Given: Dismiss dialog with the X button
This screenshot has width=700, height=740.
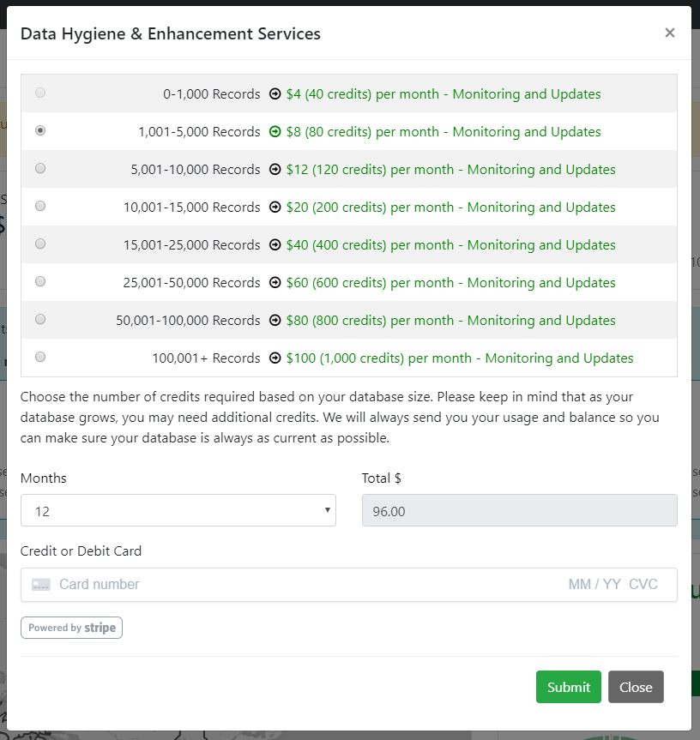Looking at the screenshot, I should tap(670, 33).
